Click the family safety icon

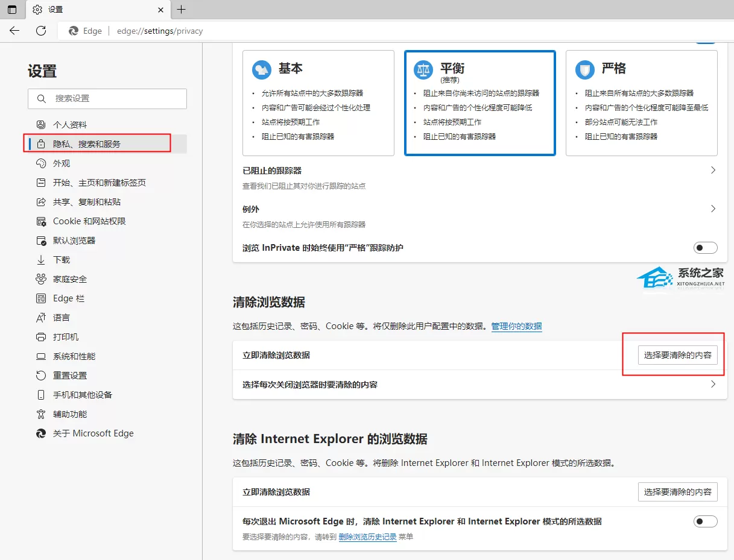pos(41,279)
